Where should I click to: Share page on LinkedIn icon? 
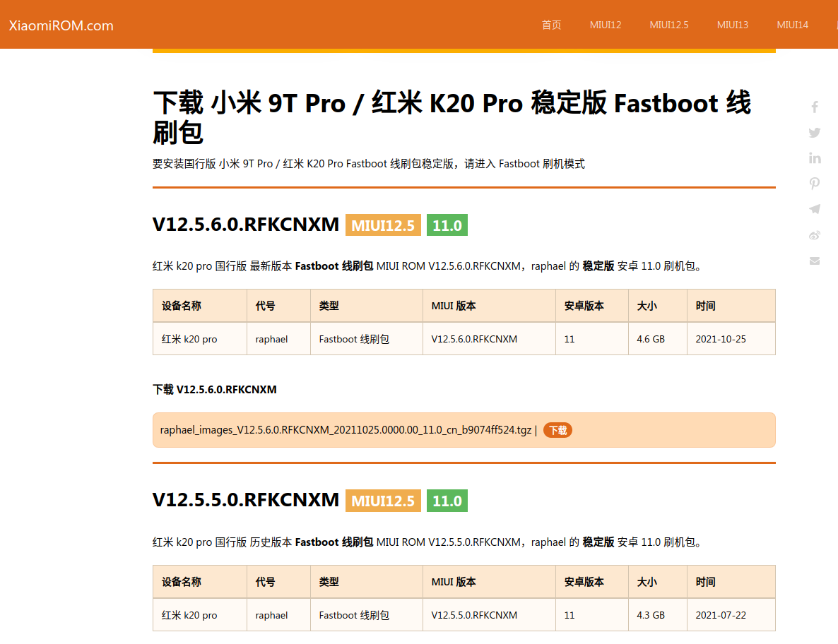click(815, 158)
